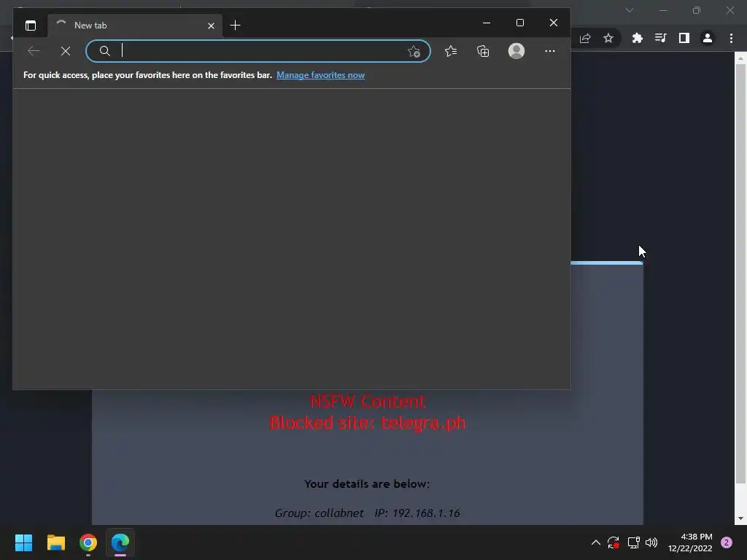The image size is (747, 560).
Task: Open Chrome three-dot menu
Action: coord(731,38)
